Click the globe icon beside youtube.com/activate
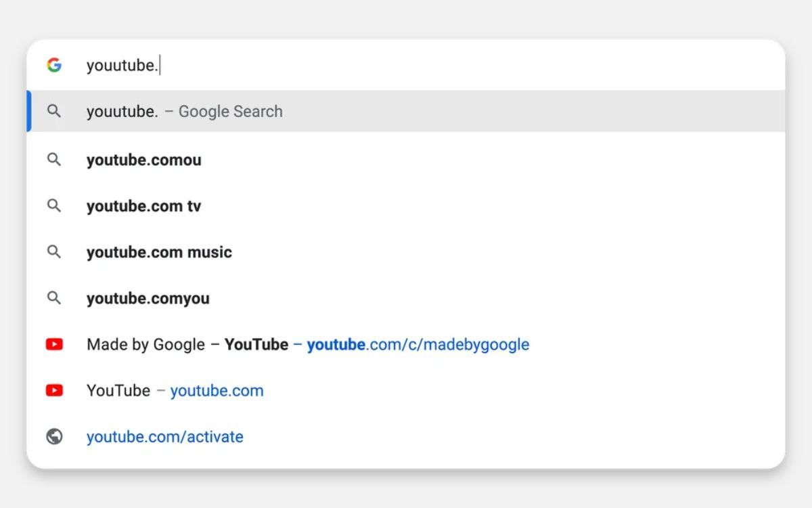 coord(54,436)
